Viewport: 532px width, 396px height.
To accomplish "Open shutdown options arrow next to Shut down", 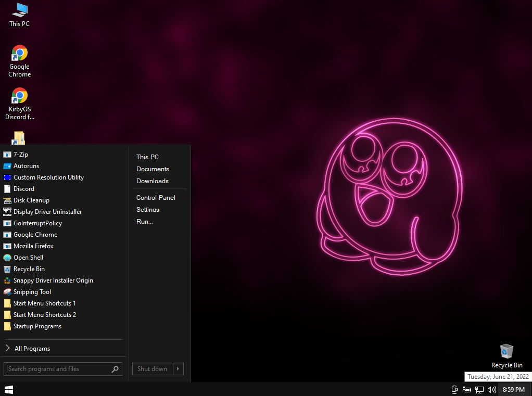I will 178,369.
